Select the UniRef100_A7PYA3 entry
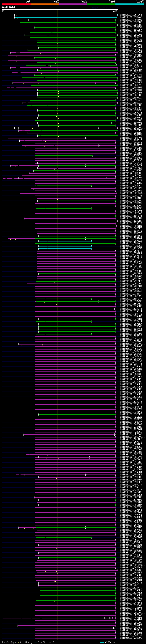 tap(131, 319)
